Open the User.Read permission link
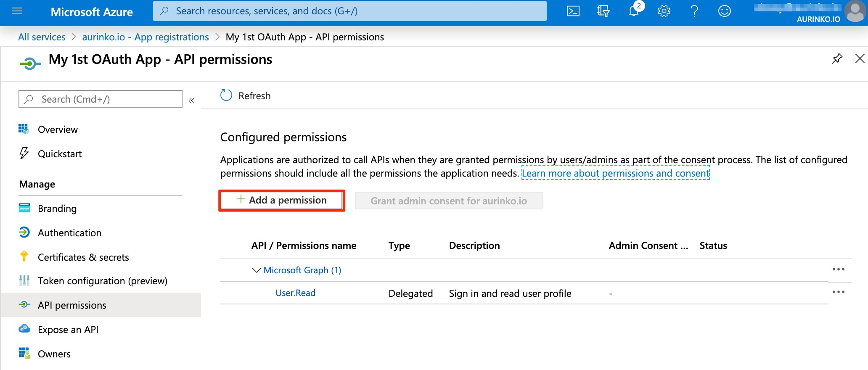Screen dimensions: 868x370 [295, 293]
